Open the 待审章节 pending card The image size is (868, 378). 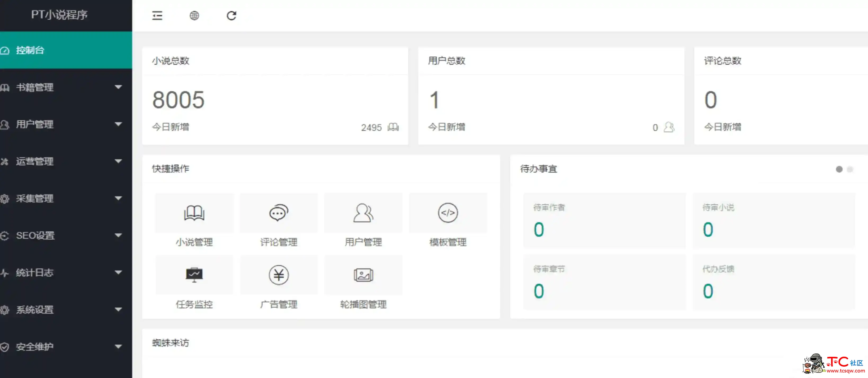[605, 282]
